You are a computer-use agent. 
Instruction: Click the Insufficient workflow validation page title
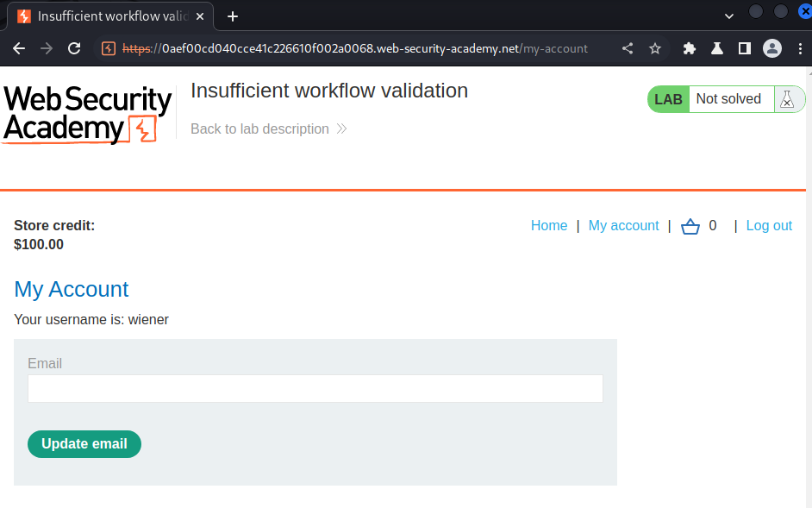(329, 91)
